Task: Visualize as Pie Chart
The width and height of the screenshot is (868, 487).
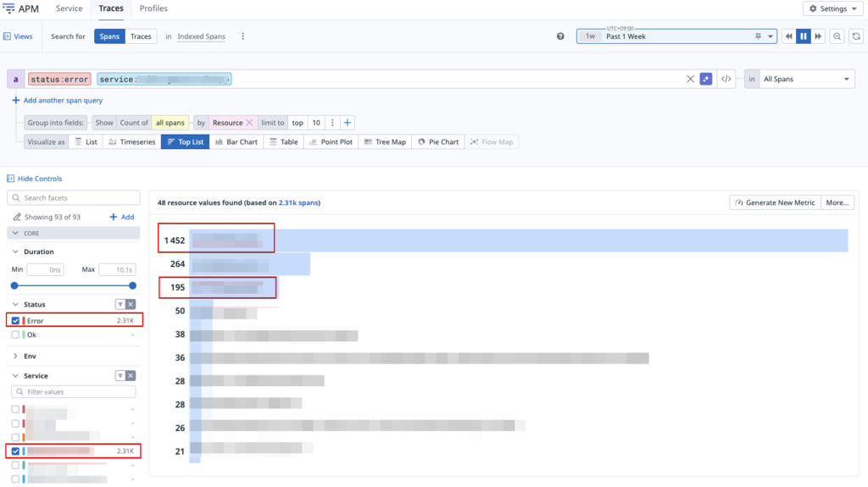Action: click(x=438, y=142)
